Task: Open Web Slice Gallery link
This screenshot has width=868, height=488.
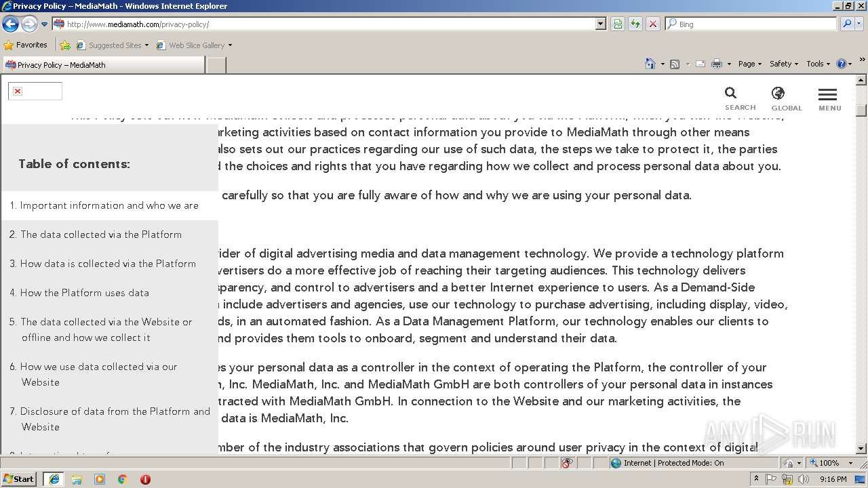Action: (194, 45)
